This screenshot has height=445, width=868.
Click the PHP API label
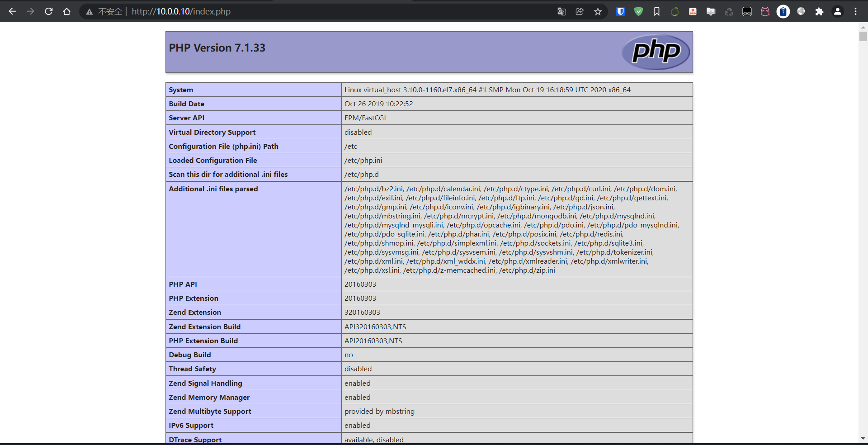click(x=183, y=284)
